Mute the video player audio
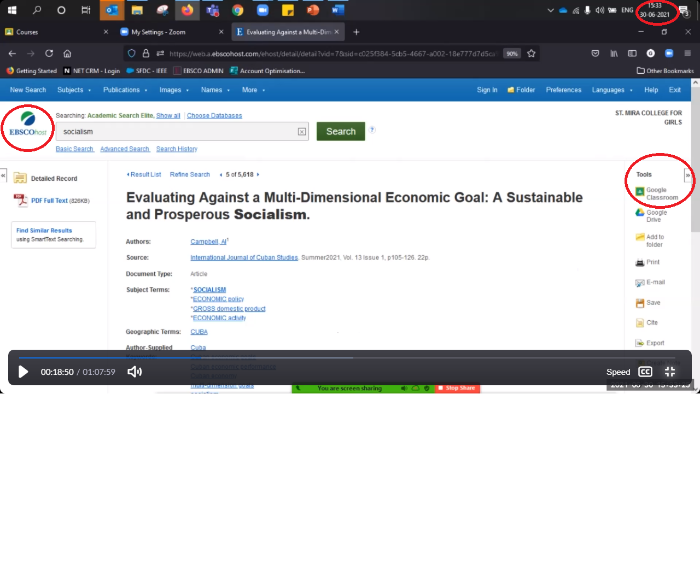The image size is (700, 588). [x=134, y=372]
